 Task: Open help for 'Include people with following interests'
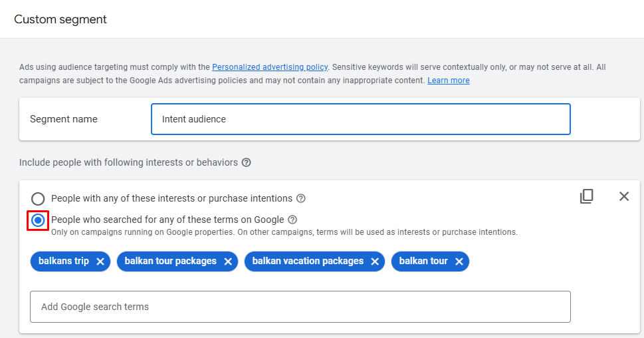pos(246,162)
